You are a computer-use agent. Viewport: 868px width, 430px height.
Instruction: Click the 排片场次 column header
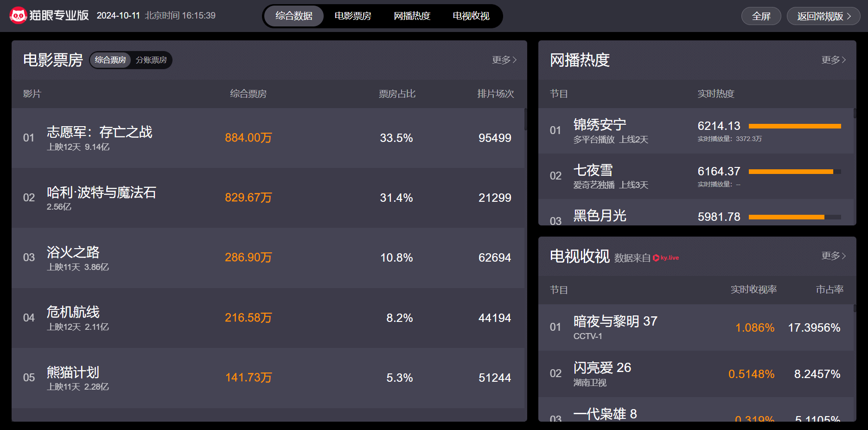pos(496,94)
